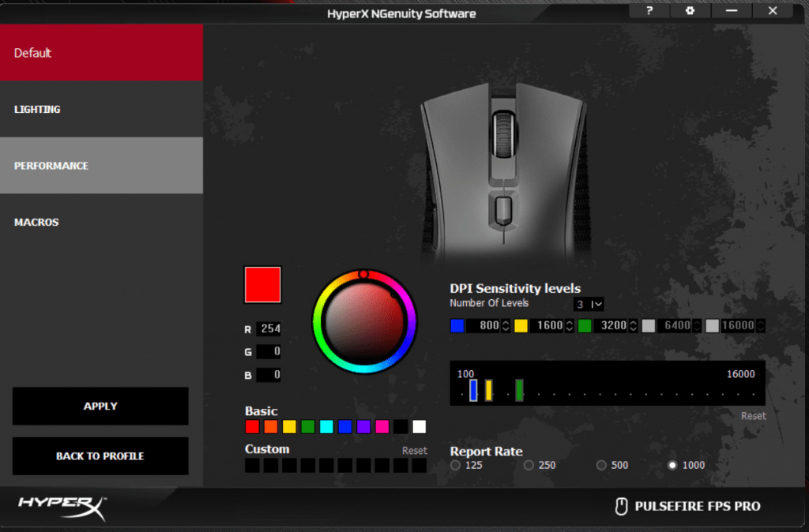Click the Custom colors heading
This screenshot has width=809, height=532.
pyautogui.click(x=267, y=449)
